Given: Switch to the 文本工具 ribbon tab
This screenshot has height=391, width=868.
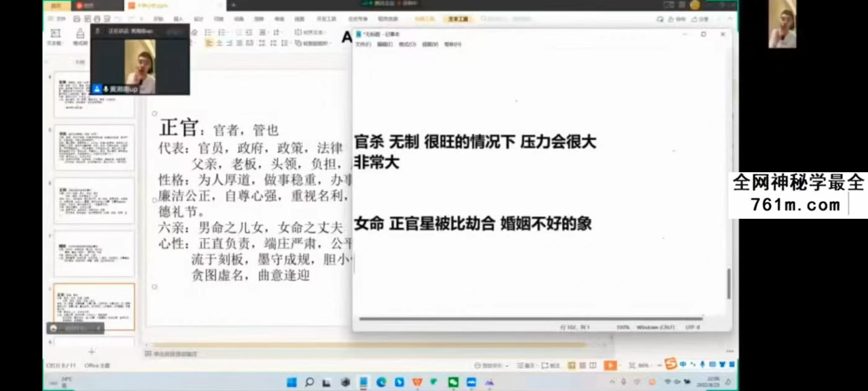Looking at the screenshot, I should click(458, 19).
